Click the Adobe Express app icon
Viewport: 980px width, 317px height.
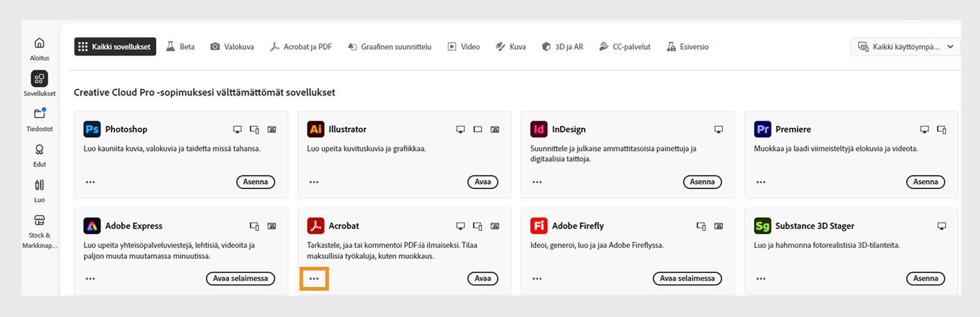[92, 226]
